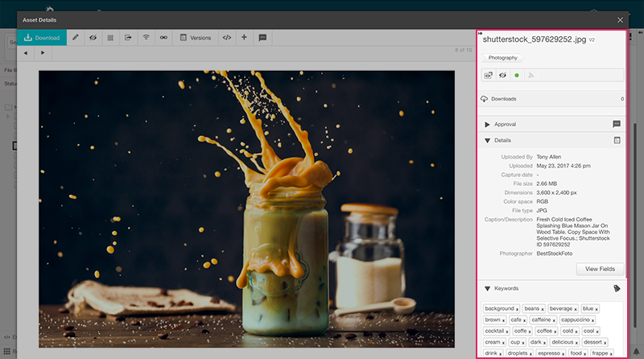Select the pencil edit icon in toolbar

(76, 37)
